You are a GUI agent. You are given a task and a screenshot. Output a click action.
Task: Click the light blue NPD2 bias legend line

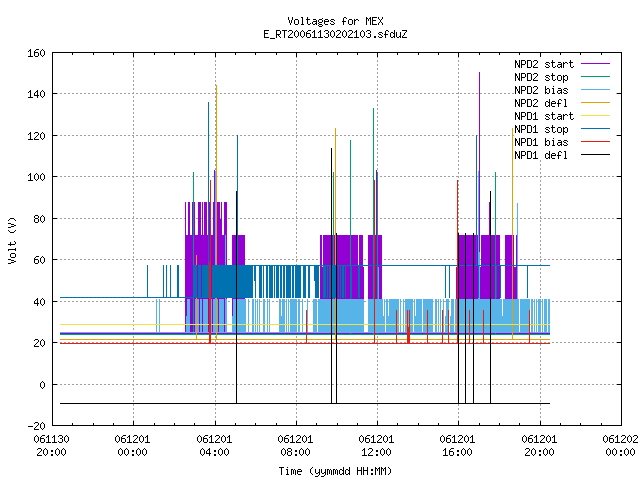(x=595, y=90)
